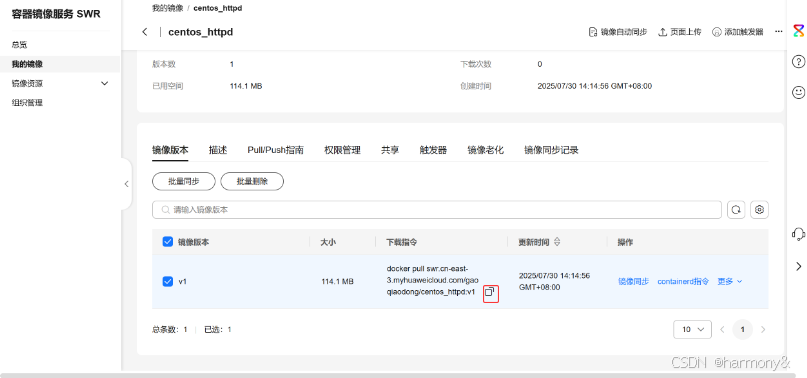The width and height of the screenshot is (807, 378).
Task: Toggle the select-all checkbox in table header
Action: tap(167, 242)
